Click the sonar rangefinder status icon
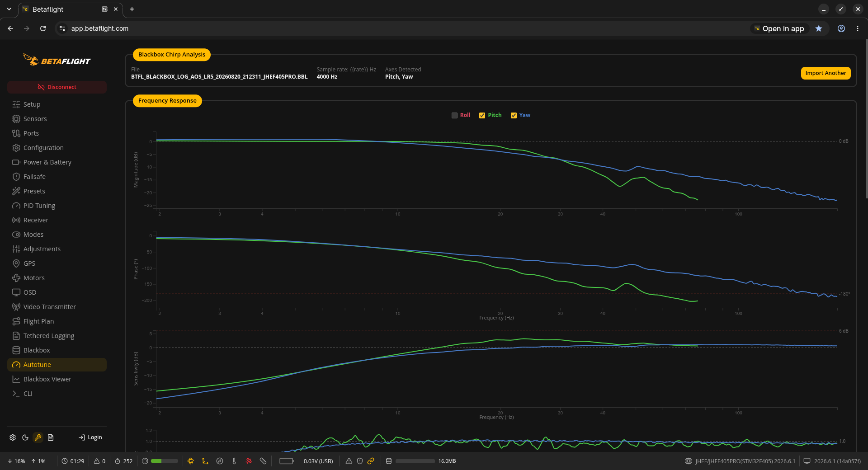This screenshot has height=470, width=868. pos(263,461)
